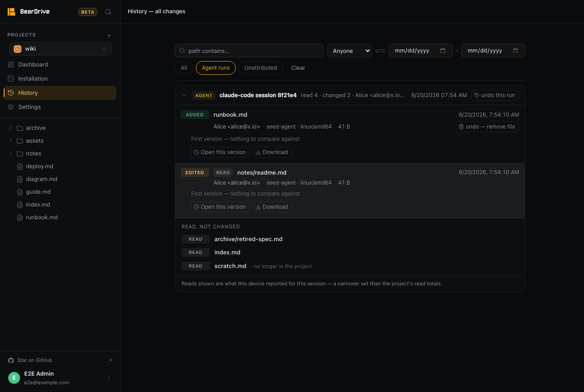Open the wiki project dropdown

click(60, 49)
